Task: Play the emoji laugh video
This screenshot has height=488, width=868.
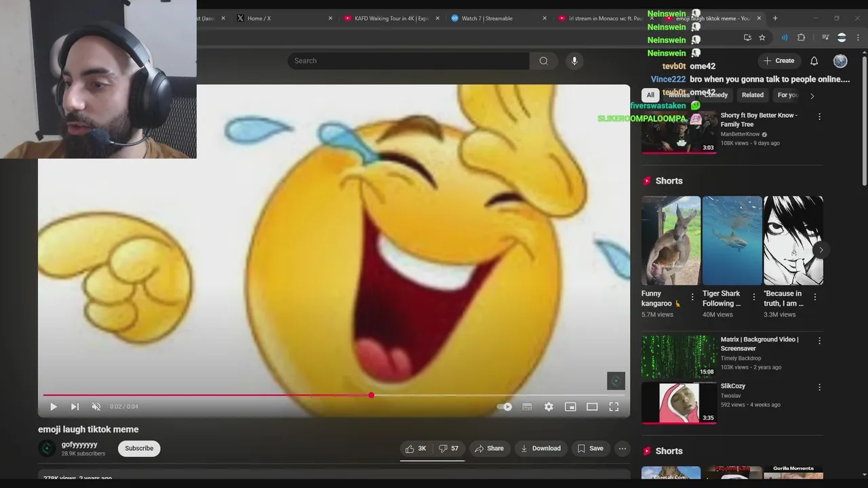Action: click(53, 407)
